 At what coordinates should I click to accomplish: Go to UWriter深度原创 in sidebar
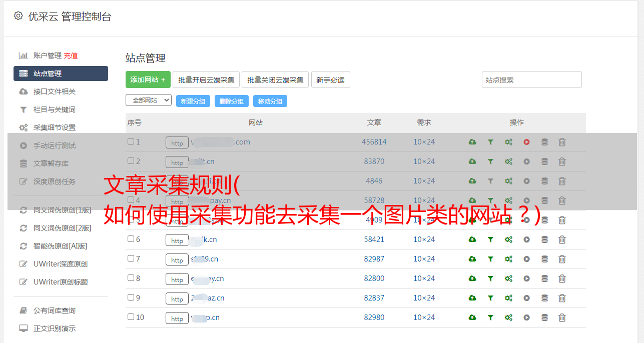click(60, 264)
